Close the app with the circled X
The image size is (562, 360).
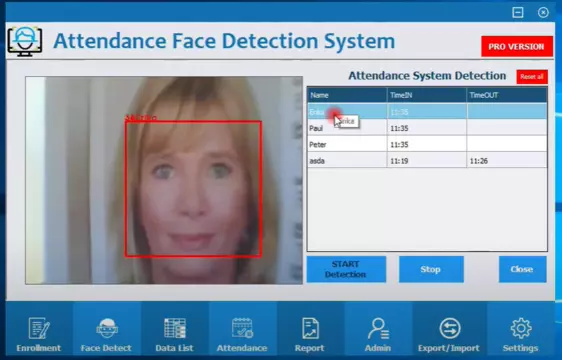coord(543,13)
